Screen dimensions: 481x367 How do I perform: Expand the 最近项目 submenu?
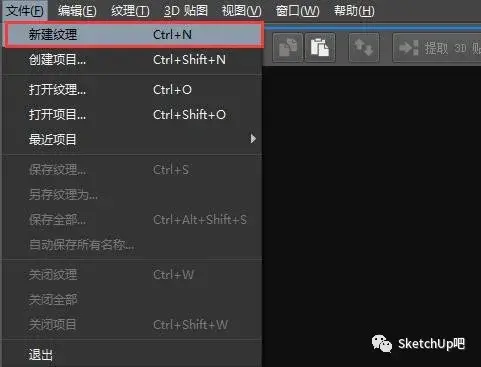(x=132, y=139)
